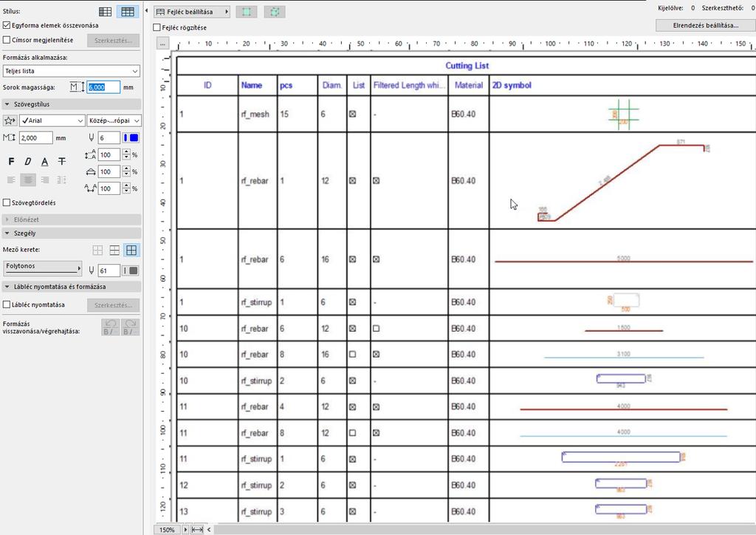
Task: Check the Fejléc rögzítése checkbox
Action: click(157, 27)
